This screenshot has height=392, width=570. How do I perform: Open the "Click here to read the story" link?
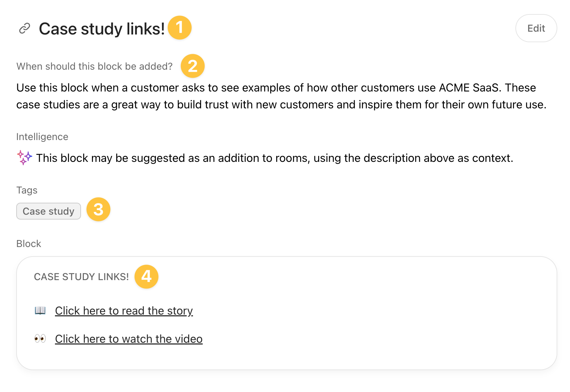tap(124, 311)
